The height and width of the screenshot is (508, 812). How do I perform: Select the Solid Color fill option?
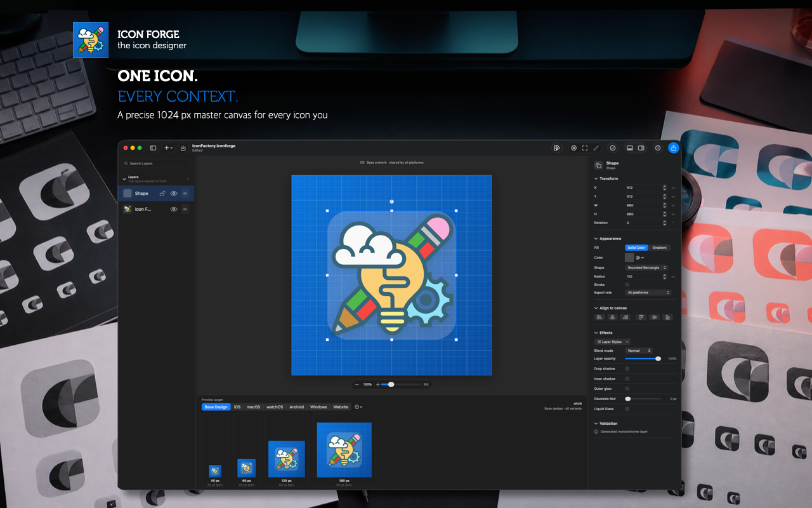coord(636,248)
